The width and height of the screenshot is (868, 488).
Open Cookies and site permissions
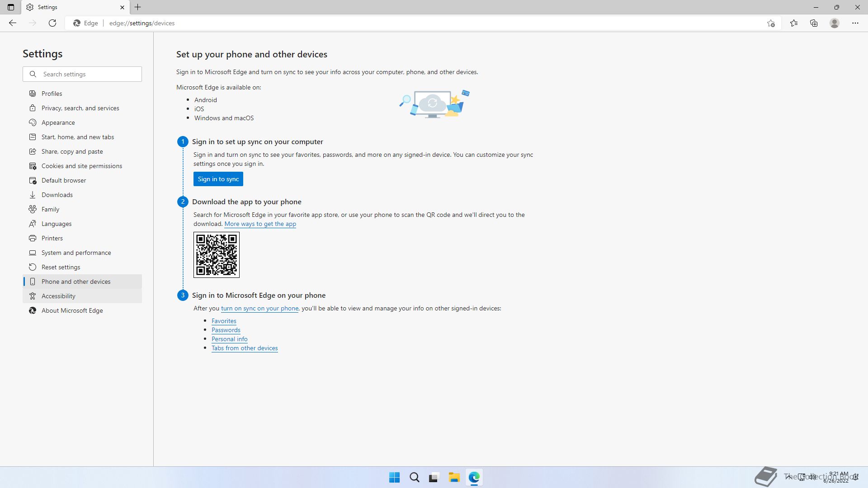(x=82, y=166)
